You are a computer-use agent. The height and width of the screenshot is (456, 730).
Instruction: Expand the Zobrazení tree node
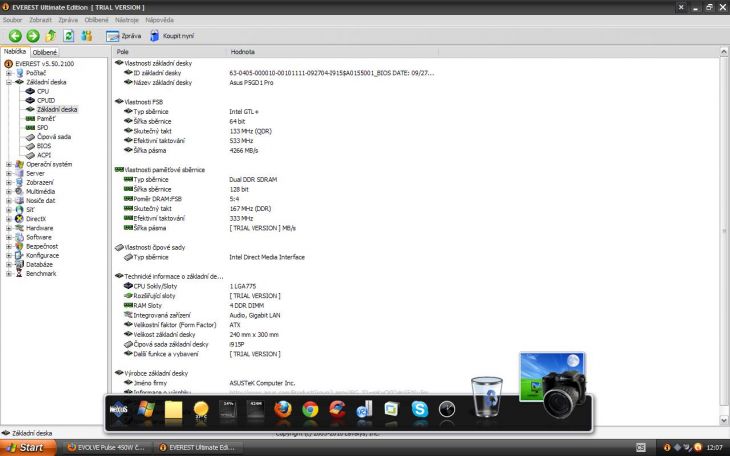[x=9, y=183]
